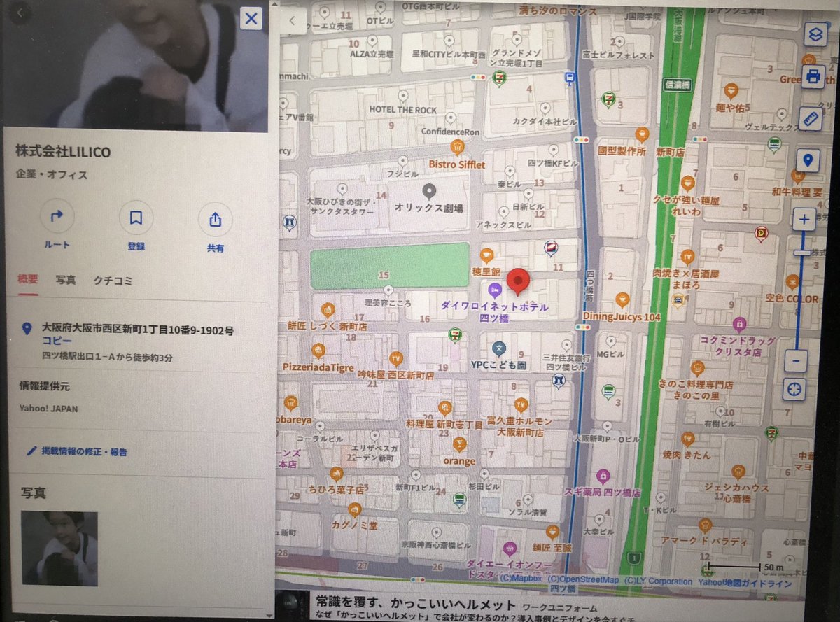This screenshot has width=840, height=622.
Task: Click the 麺や佑 restaurant icon
Action: (x=731, y=90)
